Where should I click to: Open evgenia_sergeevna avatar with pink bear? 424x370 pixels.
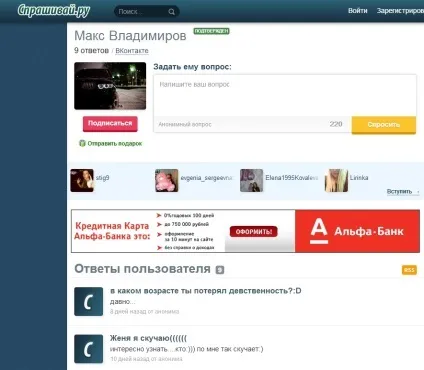(x=167, y=180)
